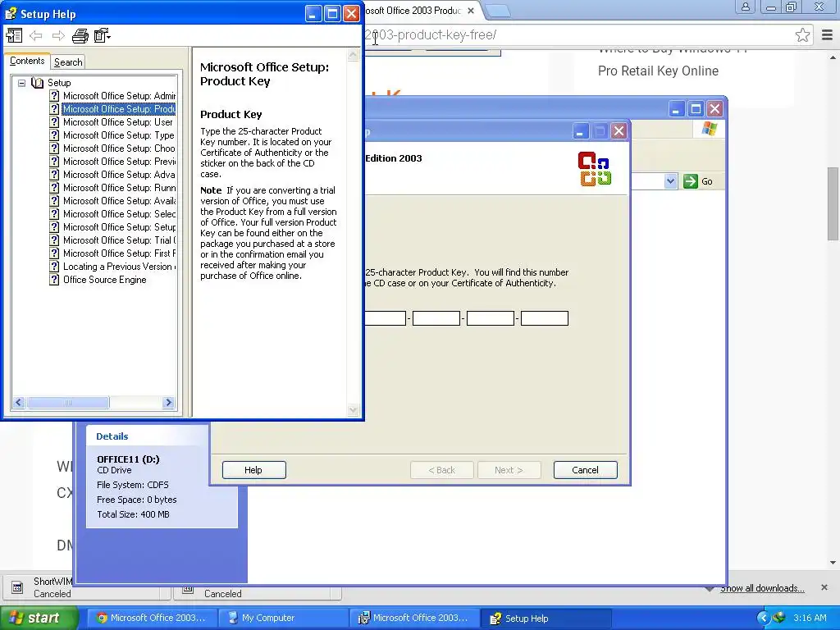The width and height of the screenshot is (840, 630).
Task: Click the Help button in Office setup
Action: (254, 470)
